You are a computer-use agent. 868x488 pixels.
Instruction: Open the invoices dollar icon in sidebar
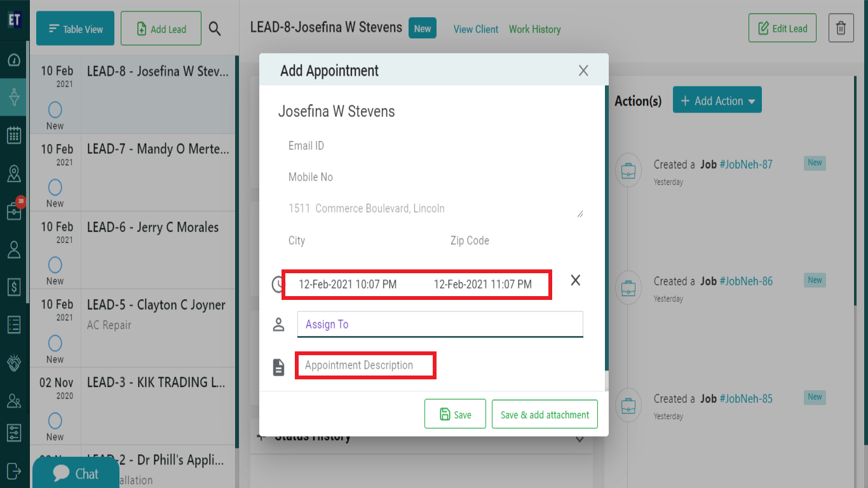tap(14, 287)
